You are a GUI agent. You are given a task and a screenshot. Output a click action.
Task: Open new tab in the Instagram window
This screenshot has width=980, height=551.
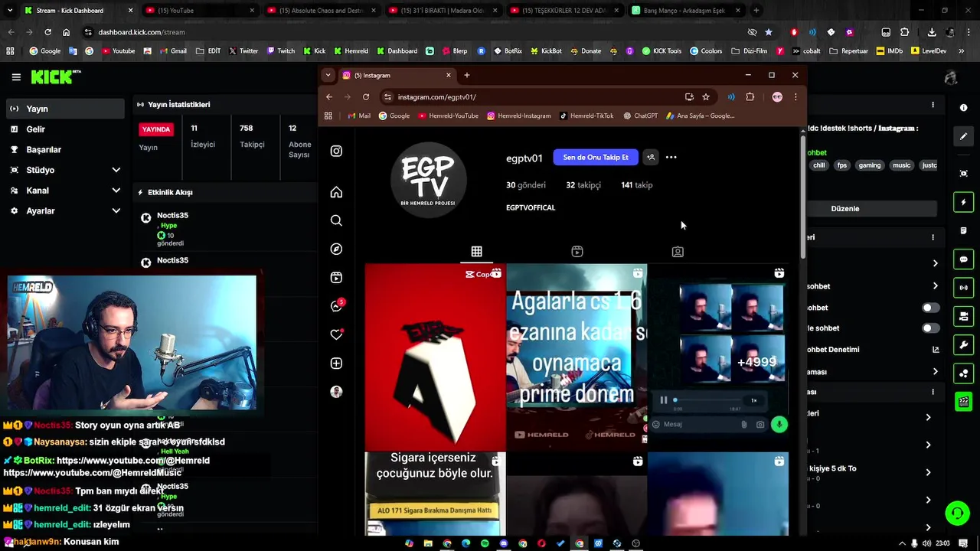[466, 75]
